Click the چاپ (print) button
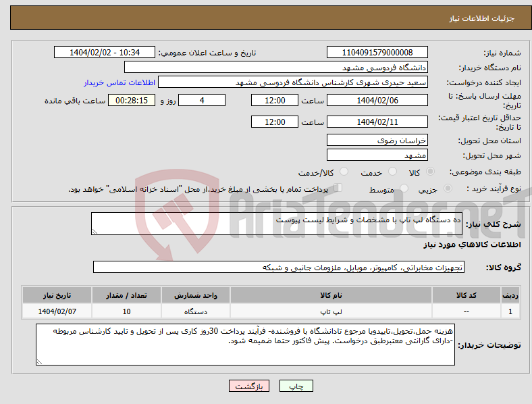This screenshot has height=404, width=532. pos(296,386)
